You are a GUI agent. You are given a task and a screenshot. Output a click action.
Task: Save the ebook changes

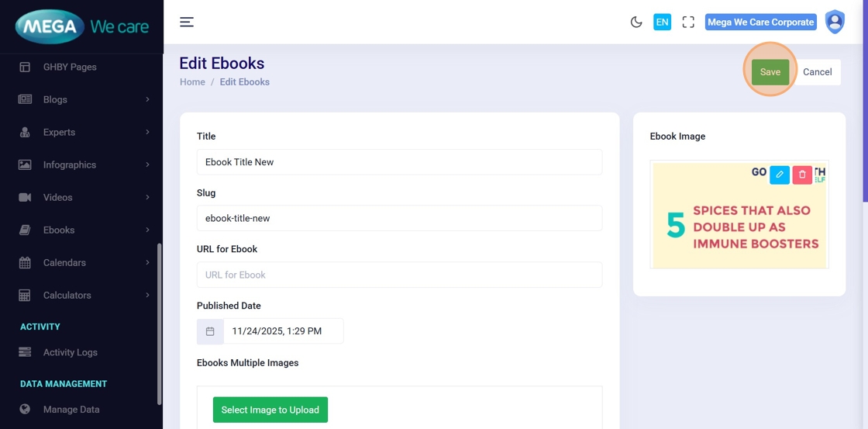pyautogui.click(x=770, y=71)
